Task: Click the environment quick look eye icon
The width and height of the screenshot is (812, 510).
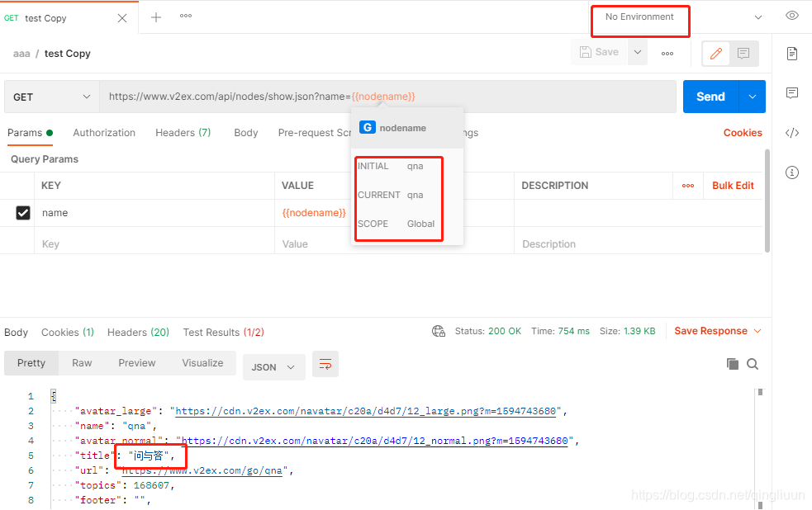Action: (x=792, y=16)
